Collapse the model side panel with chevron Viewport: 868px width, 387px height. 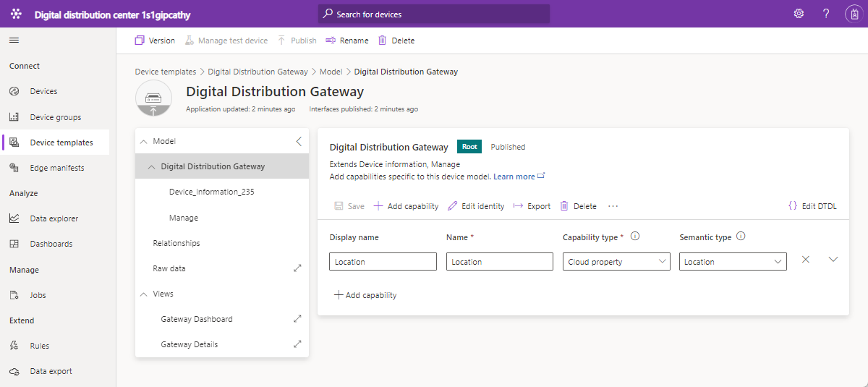point(299,141)
